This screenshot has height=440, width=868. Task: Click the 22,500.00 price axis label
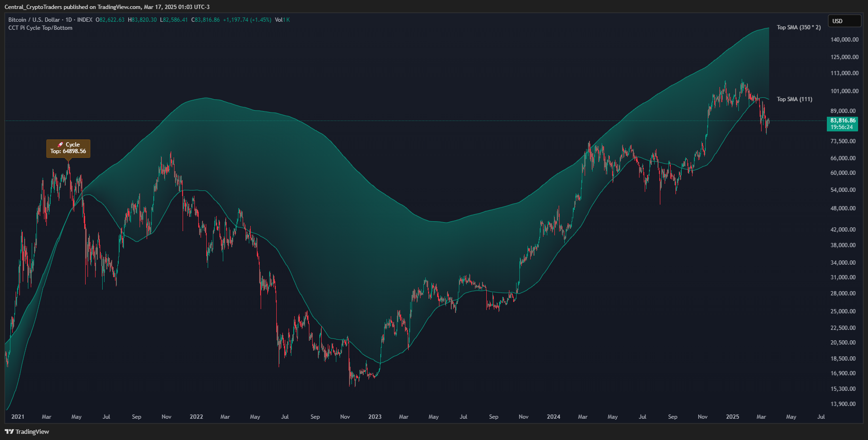843,328
